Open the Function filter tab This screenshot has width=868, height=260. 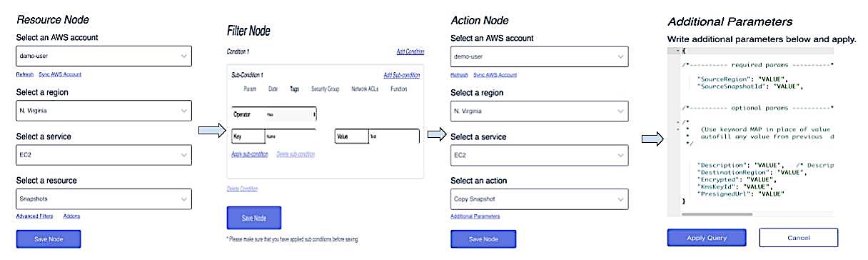click(399, 89)
